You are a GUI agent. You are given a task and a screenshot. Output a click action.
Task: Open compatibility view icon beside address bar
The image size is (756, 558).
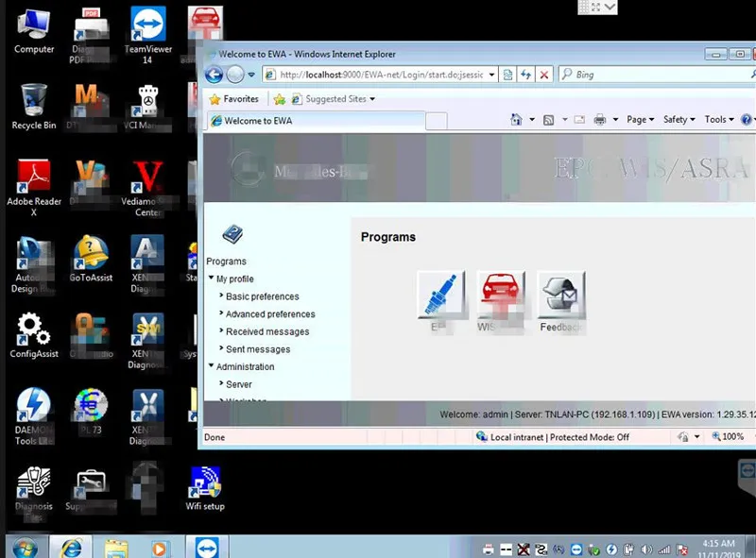pyautogui.click(x=507, y=75)
